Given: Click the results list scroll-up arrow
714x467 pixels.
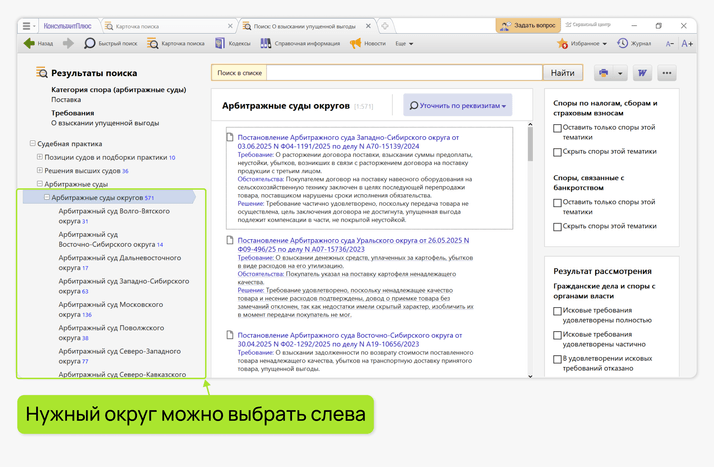Looking at the screenshot, I should pyautogui.click(x=530, y=124).
